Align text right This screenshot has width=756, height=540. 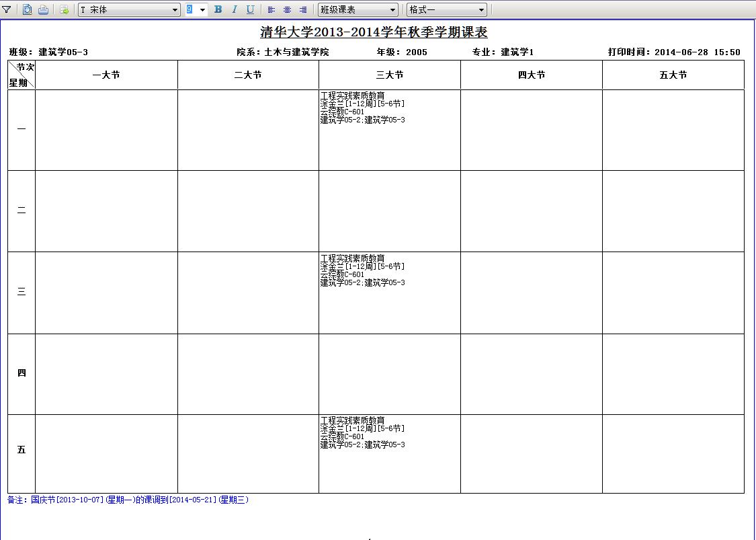pyautogui.click(x=303, y=9)
